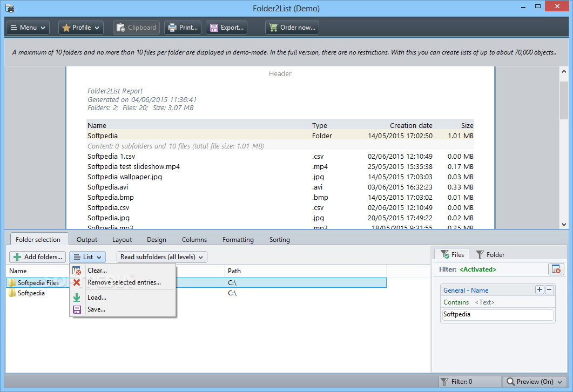Click the Header area of the preview
573x392 pixels.
[280, 74]
